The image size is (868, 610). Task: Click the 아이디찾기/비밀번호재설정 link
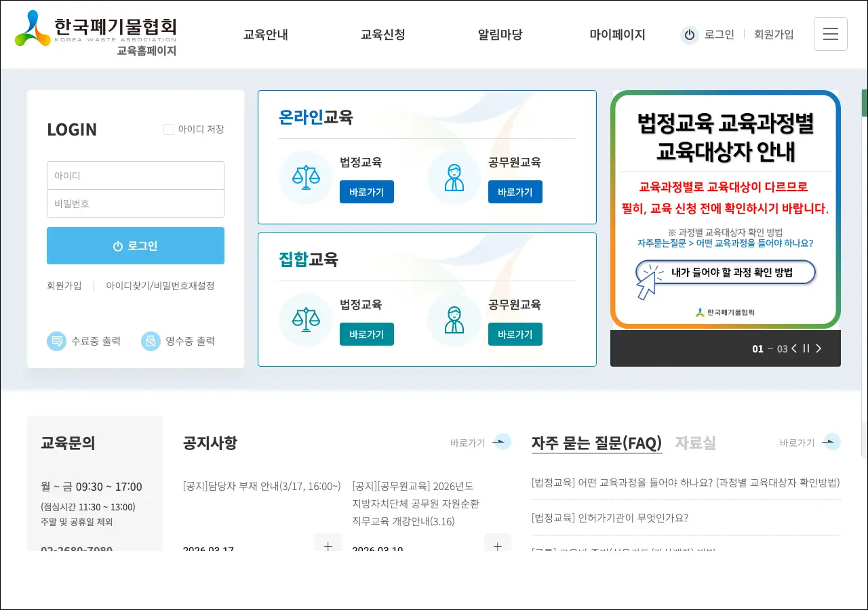[160, 286]
